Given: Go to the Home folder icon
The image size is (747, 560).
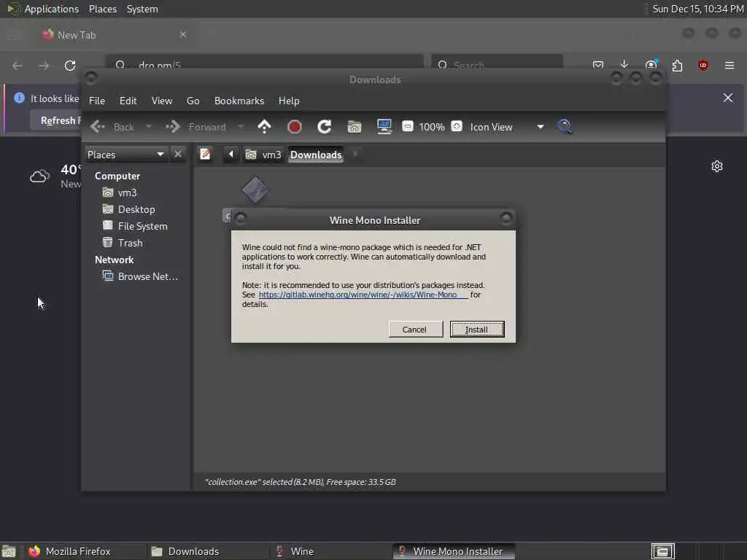Looking at the screenshot, I should click(355, 127).
